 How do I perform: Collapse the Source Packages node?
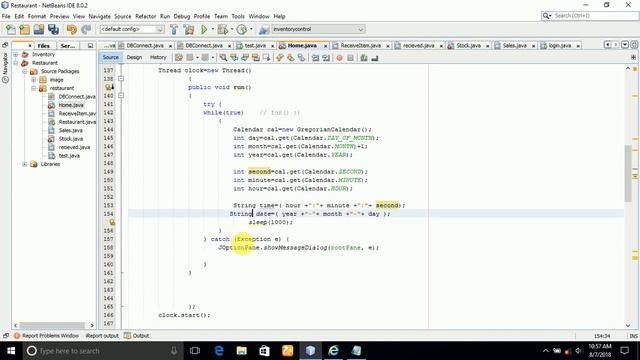25,71
